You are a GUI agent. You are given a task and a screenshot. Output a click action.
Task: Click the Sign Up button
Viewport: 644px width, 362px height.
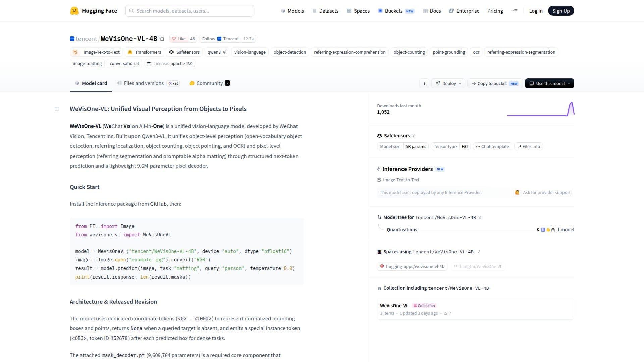click(561, 11)
